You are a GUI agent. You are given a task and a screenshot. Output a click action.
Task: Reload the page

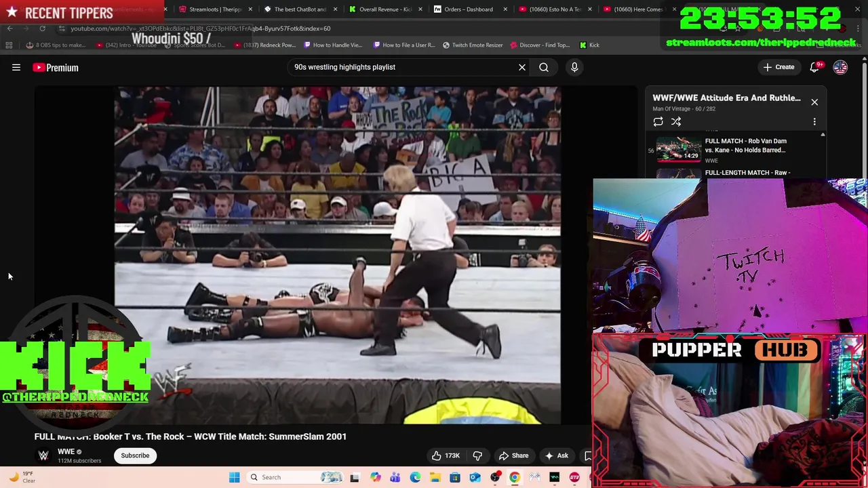pos(42,28)
